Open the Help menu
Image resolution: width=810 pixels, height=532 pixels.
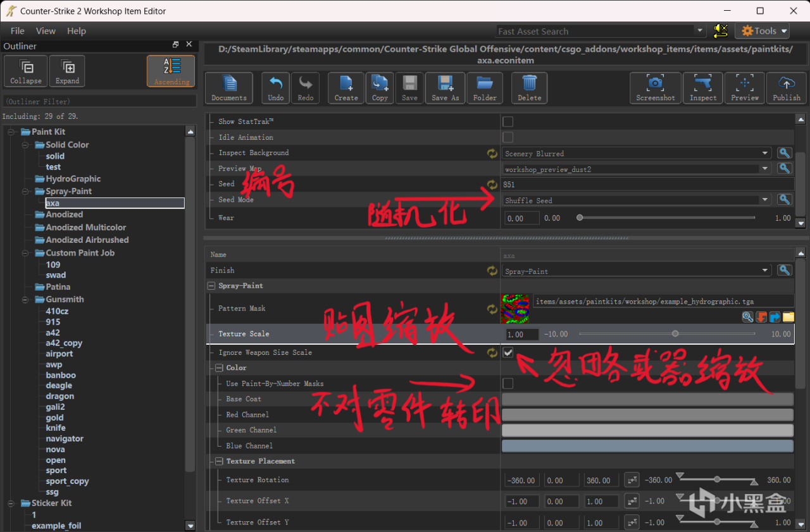coord(77,30)
